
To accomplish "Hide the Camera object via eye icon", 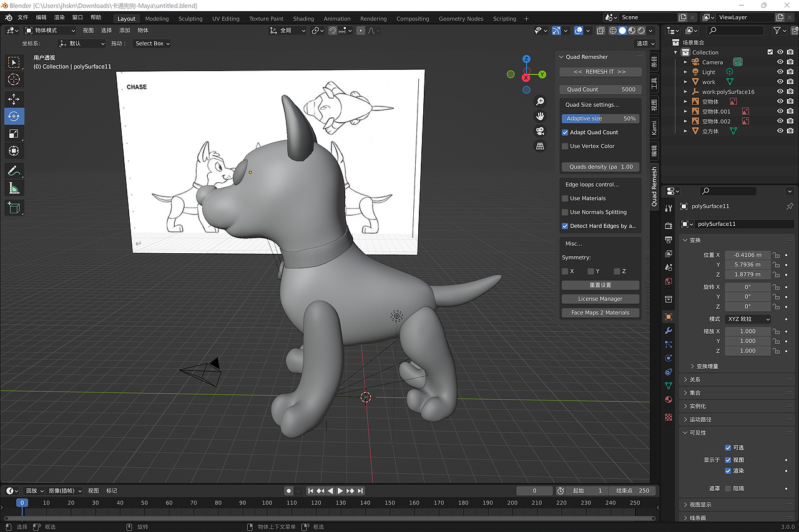I will pyautogui.click(x=780, y=62).
